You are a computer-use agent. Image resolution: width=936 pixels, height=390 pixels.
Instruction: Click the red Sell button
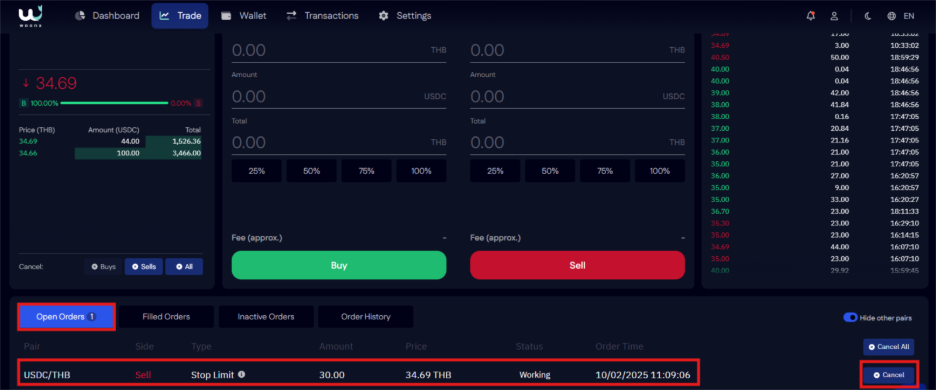pos(577,265)
